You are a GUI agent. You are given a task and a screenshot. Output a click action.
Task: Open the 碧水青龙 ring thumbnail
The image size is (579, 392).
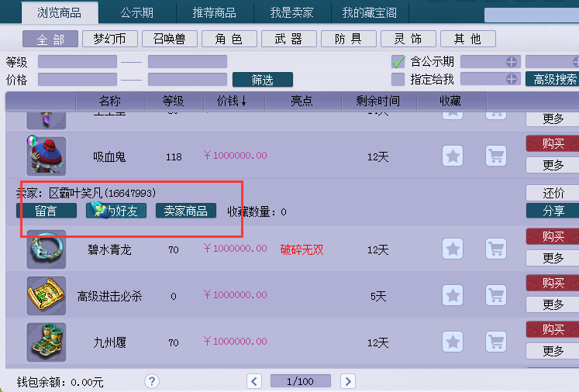47,249
